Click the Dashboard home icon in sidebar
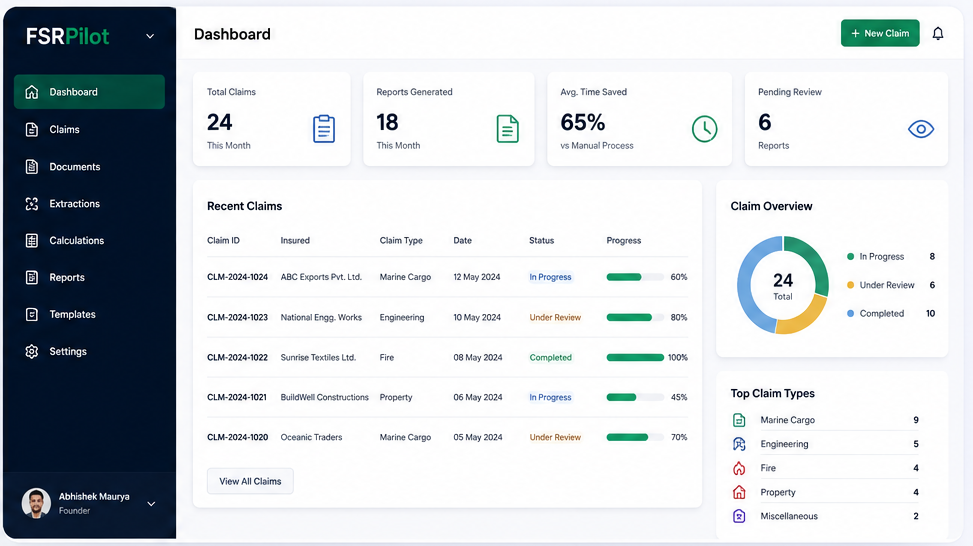The image size is (973, 546). click(32, 92)
